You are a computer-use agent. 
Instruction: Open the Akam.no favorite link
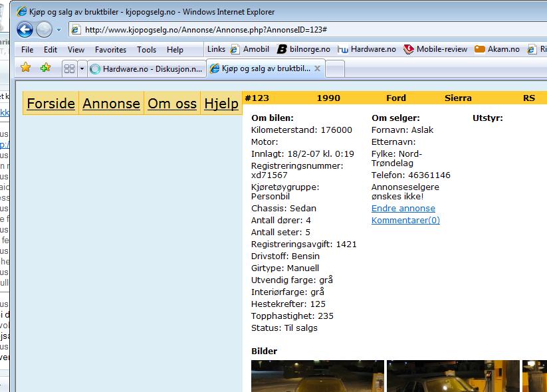pos(497,49)
